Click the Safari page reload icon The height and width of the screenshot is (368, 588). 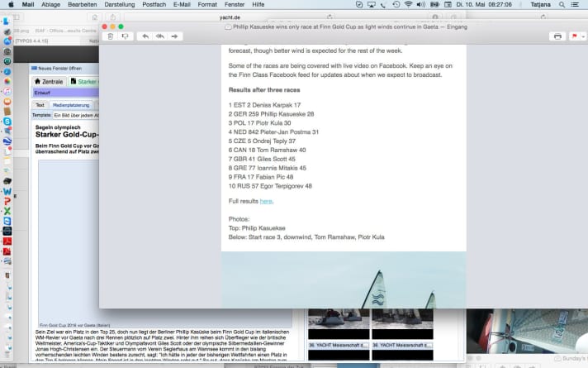pyautogui.click(x=330, y=17)
